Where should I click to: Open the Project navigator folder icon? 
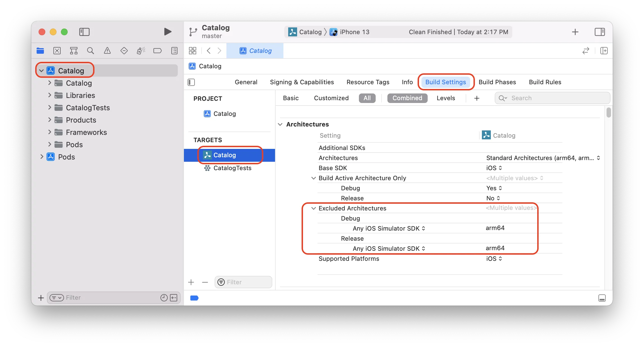pos(40,51)
